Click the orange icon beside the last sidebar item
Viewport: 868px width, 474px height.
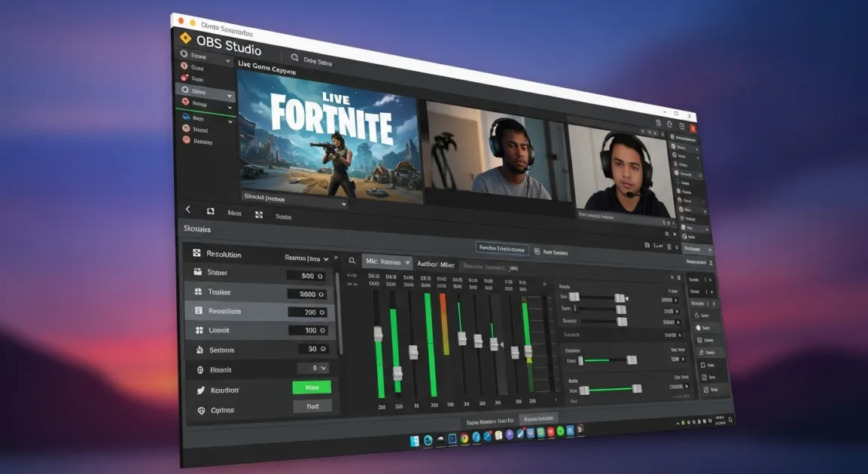[186, 140]
